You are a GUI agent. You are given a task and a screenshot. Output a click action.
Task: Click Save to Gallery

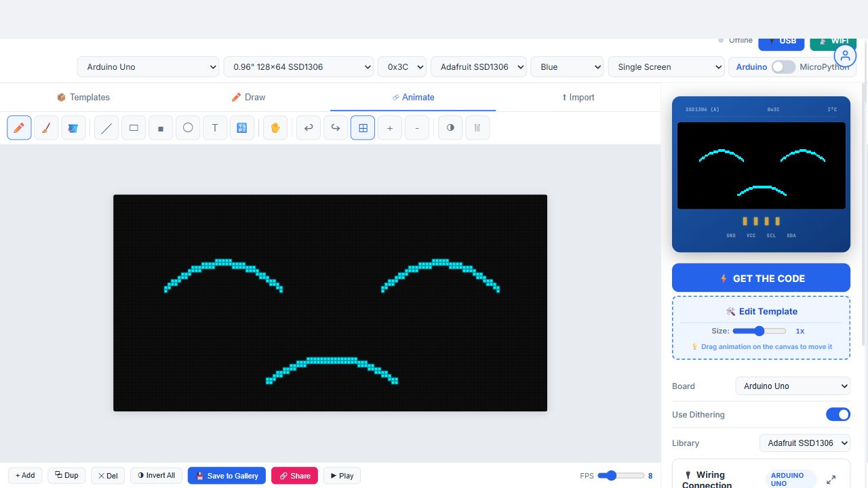pos(226,476)
